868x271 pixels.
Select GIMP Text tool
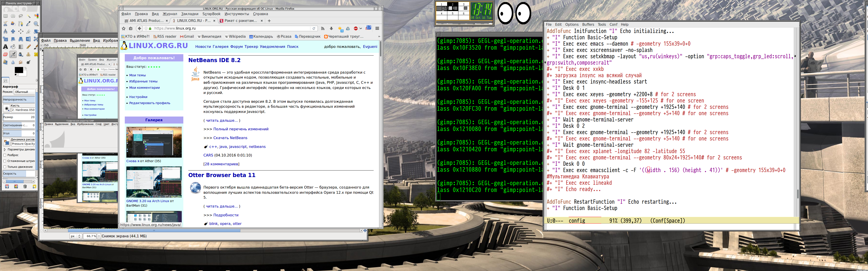click(5, 47)
